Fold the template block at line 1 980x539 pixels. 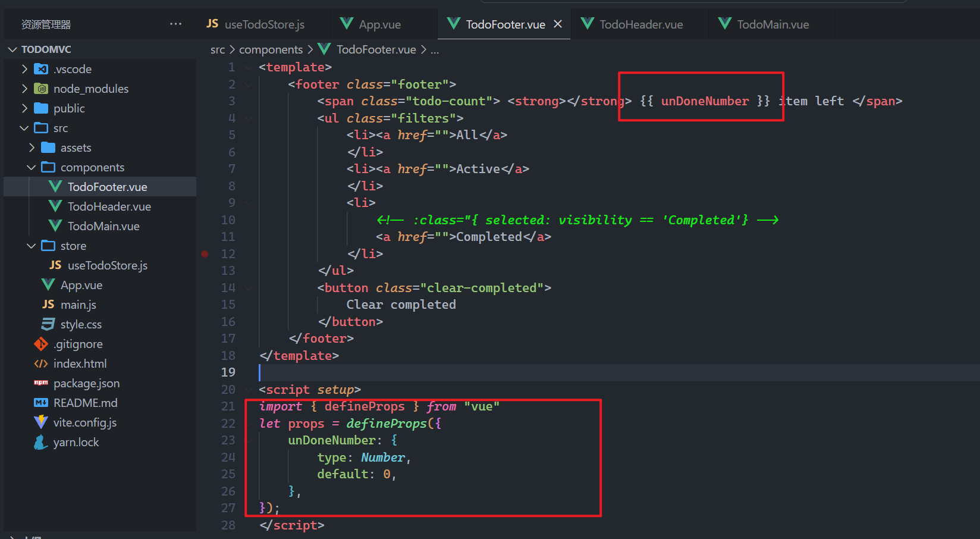pyautogui.click(x=249, y=67)
